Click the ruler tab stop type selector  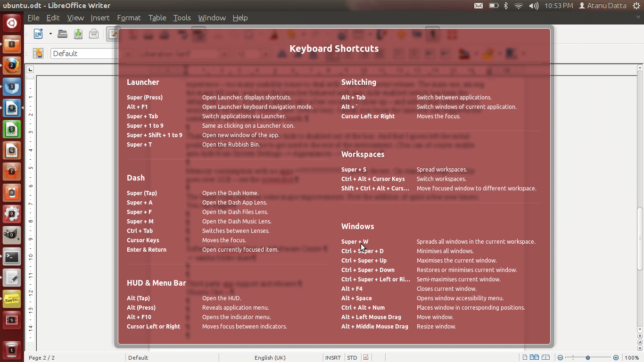(x=31, y=70)
